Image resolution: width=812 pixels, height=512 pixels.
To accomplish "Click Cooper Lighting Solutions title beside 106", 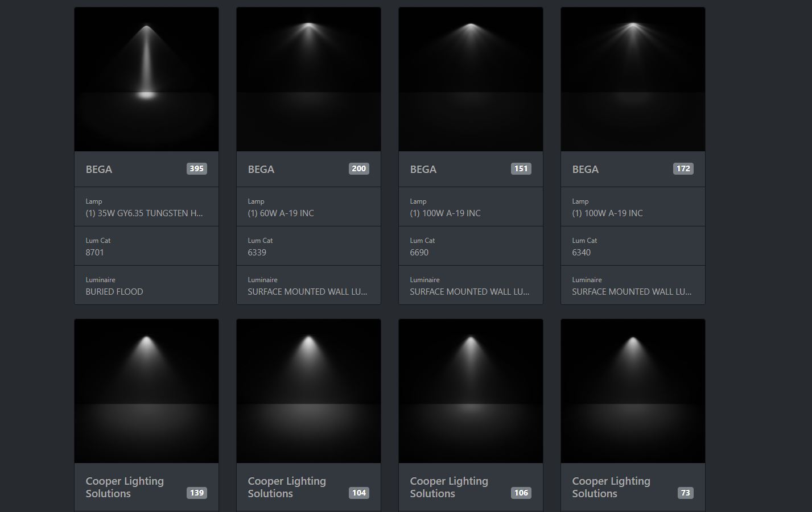I will click(x=449, y=487).
